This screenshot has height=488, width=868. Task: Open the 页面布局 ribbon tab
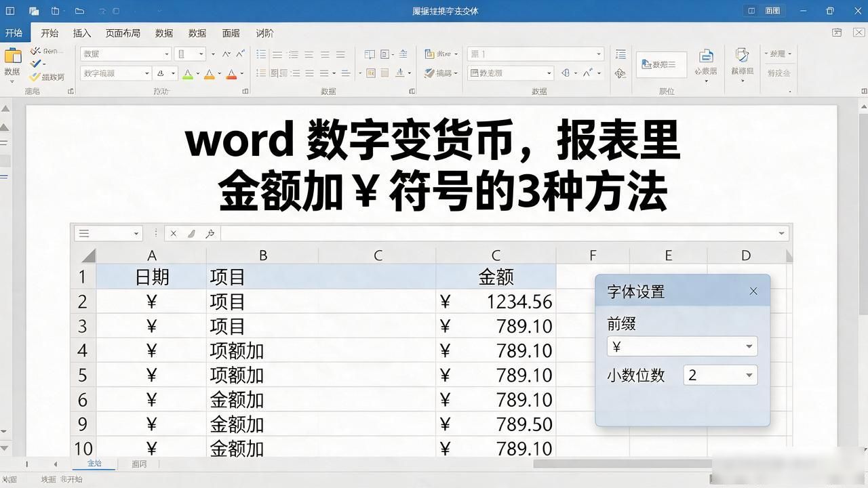pos(123,33)
